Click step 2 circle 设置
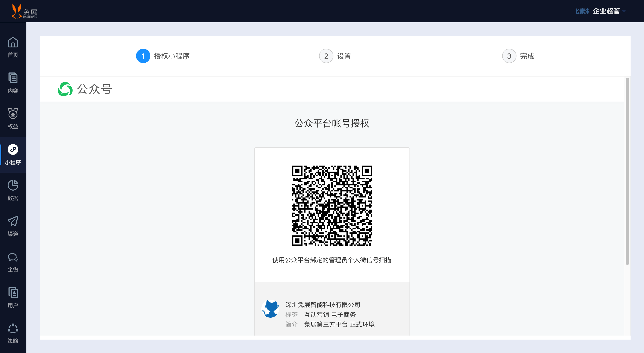The height and width of the screenshot is (353, 644). point(326,56)
